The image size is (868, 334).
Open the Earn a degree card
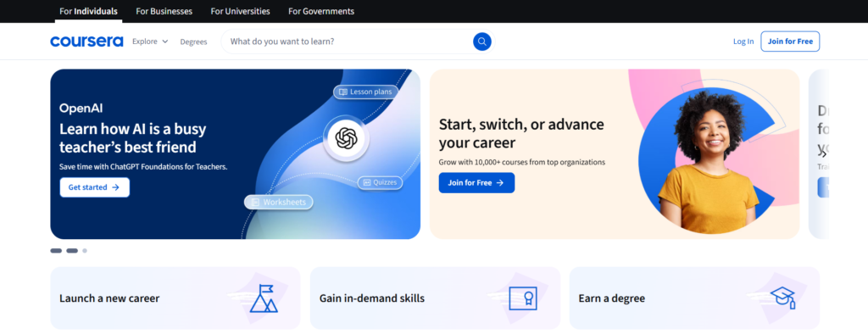click(694, 298)
